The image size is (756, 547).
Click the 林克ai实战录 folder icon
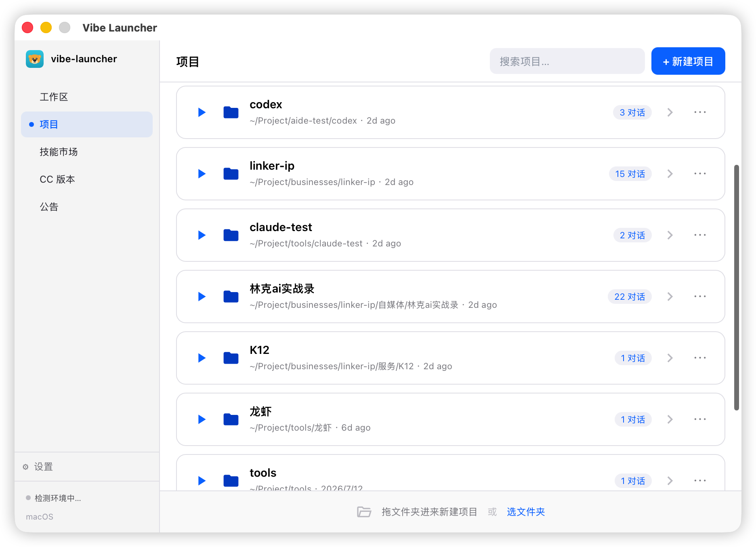[x=231, y=297]
